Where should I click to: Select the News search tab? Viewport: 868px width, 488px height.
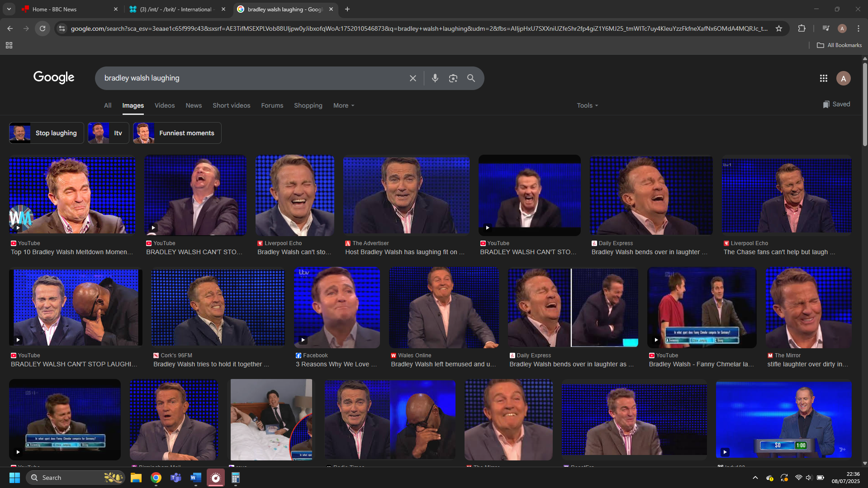pyautogui.click(x=194, y=105)
